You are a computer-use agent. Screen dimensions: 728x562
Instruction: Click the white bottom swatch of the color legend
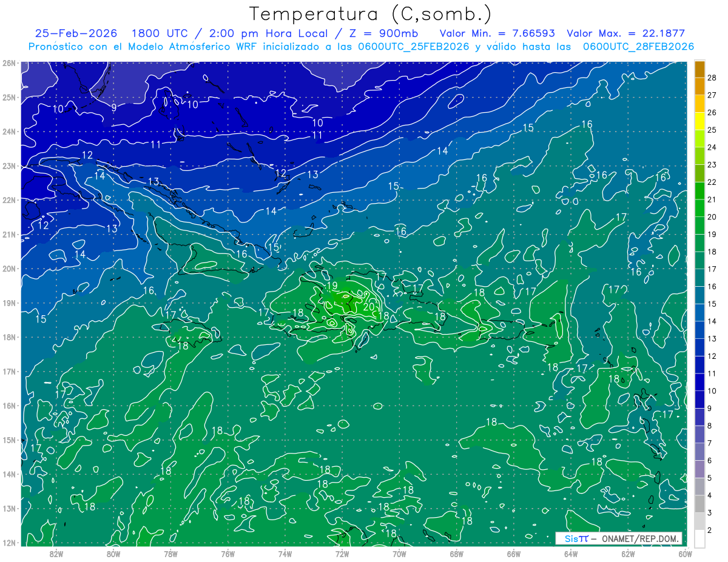click(x=699, y=538)
